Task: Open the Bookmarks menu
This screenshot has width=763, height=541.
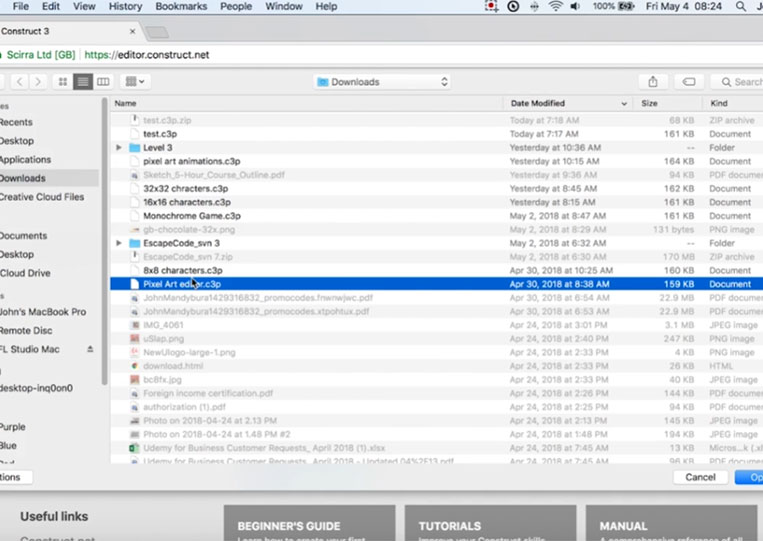Action: tap(181, 6)
